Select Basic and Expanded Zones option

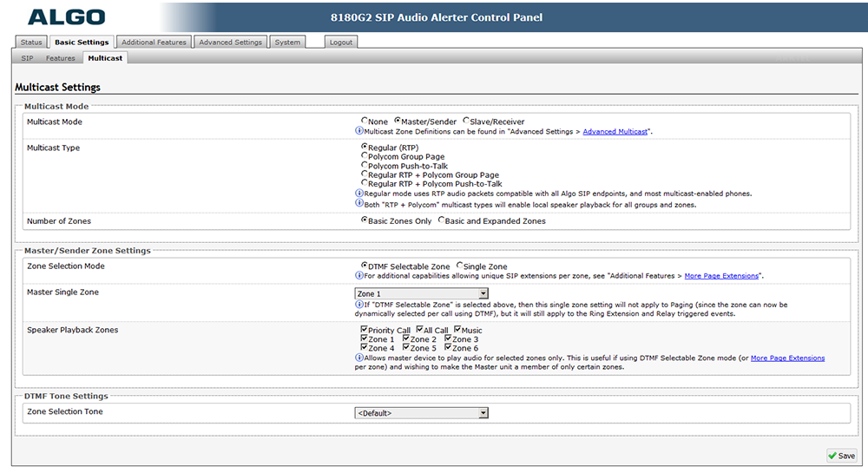click(x=442, y=220)
